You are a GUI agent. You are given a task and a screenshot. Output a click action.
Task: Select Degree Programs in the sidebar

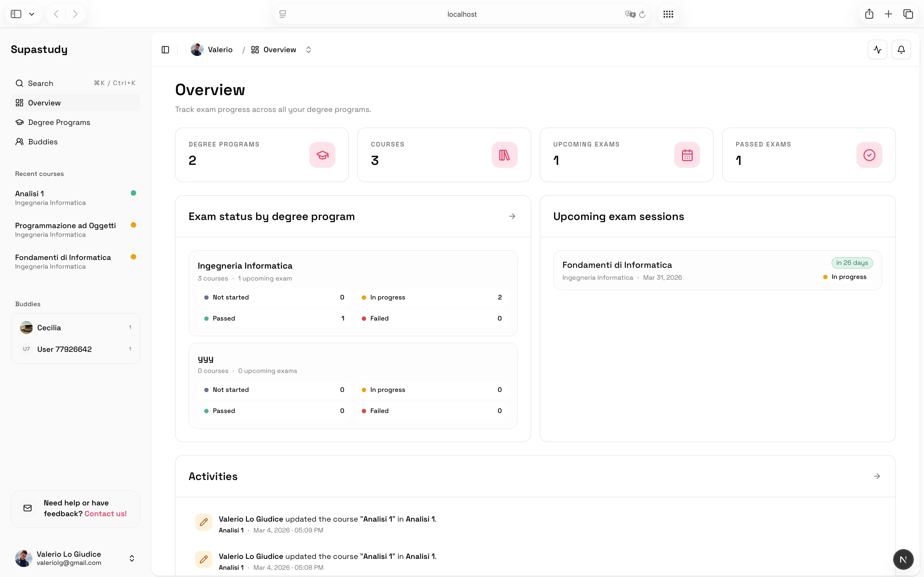click(59, 122)
